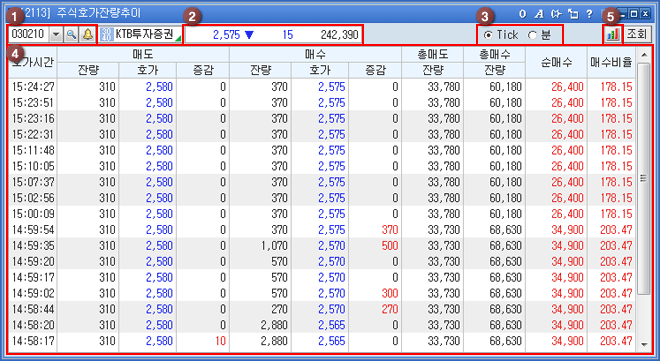This screenshot has height=361, width=660.
Task: Click the 순매수 column header
Action: tap(556, 62)
